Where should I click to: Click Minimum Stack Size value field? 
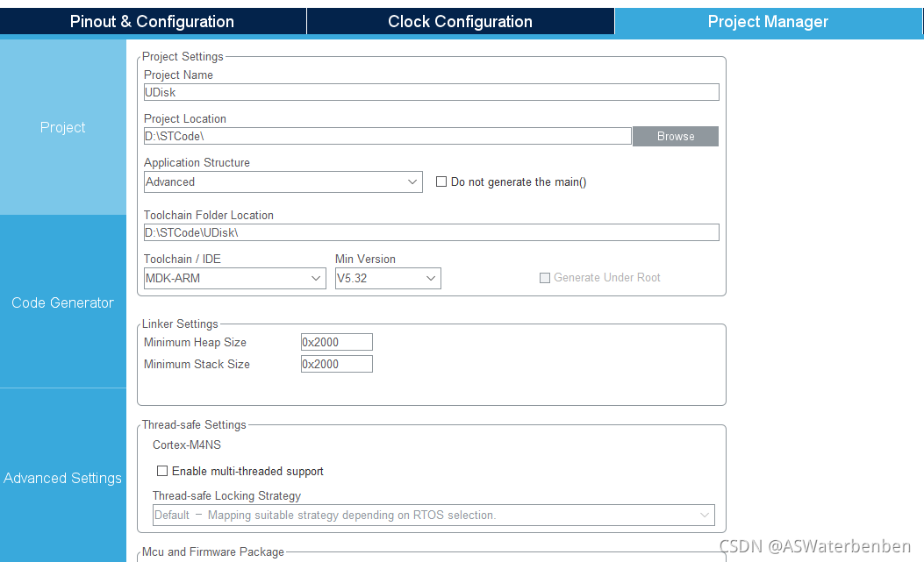336,364
